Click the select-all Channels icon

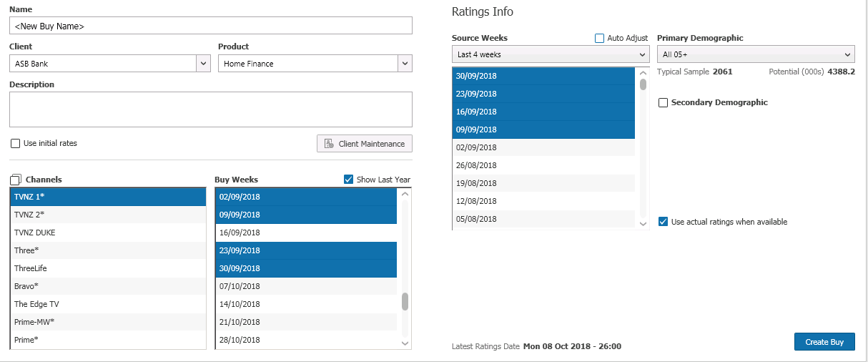[16, 180]
